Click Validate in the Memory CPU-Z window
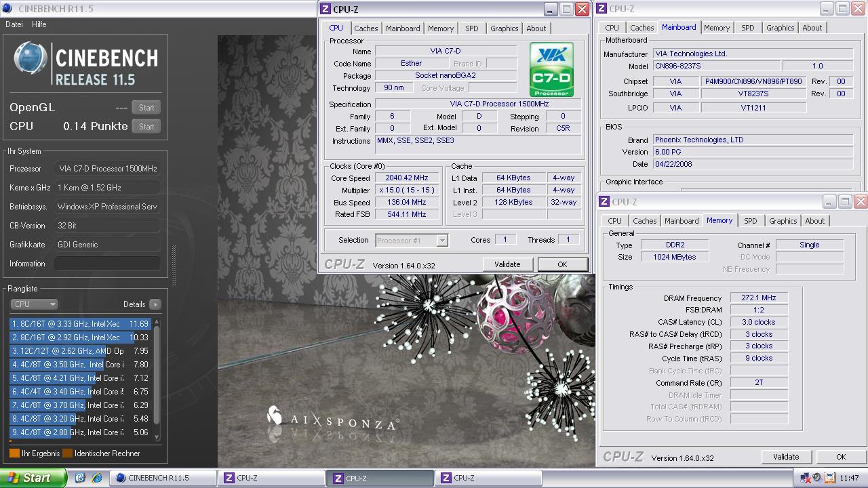Viewport: 868px width, 488px height. click(x=786, y=457)
